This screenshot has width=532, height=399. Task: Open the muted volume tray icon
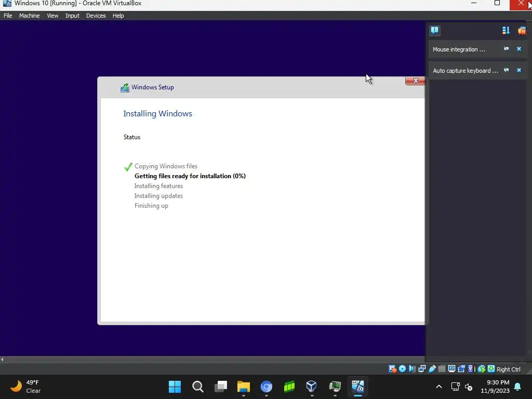coord(469,387)
